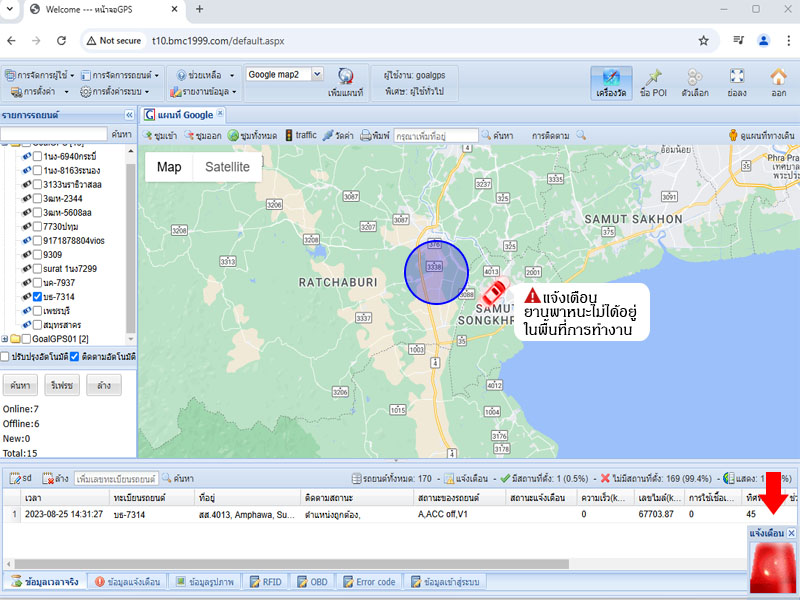
Task: Toggle the traffic light layer
Action: tap(301, 135)
